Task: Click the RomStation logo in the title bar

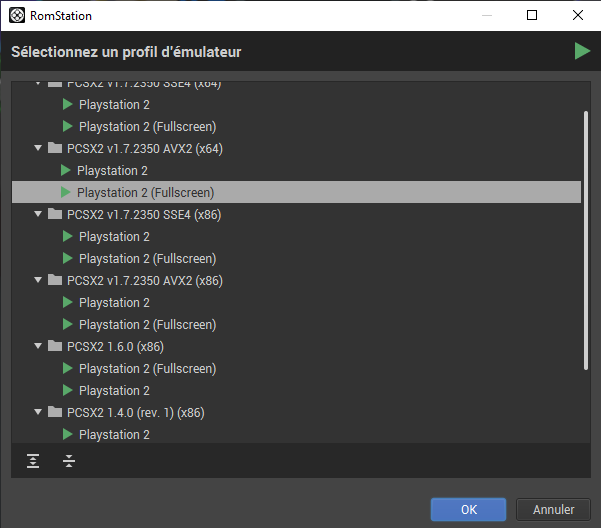Action: point(17,15)
